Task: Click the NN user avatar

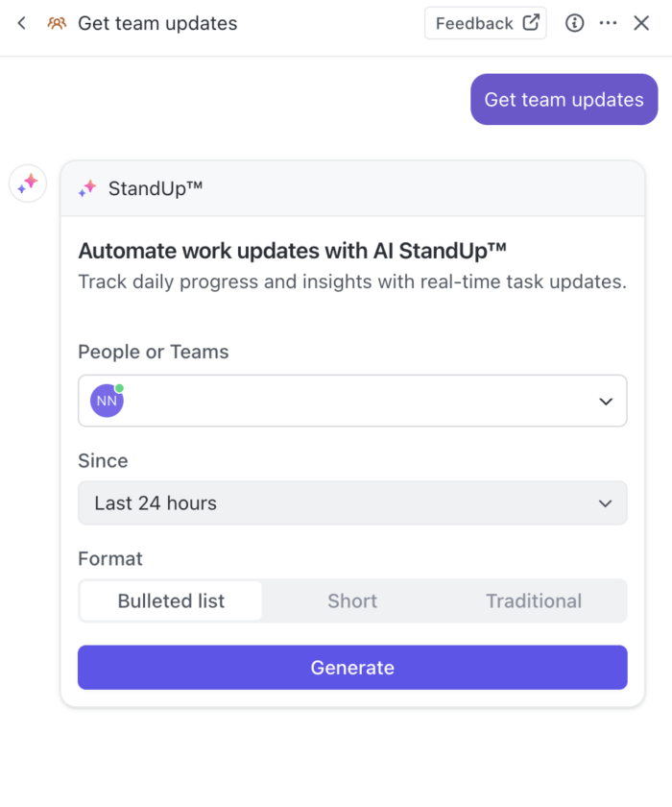Action: pos(107,401)
